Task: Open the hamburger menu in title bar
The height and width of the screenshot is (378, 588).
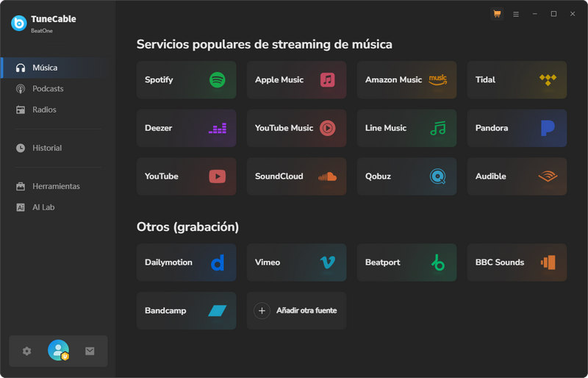Action: click(516, 14)
